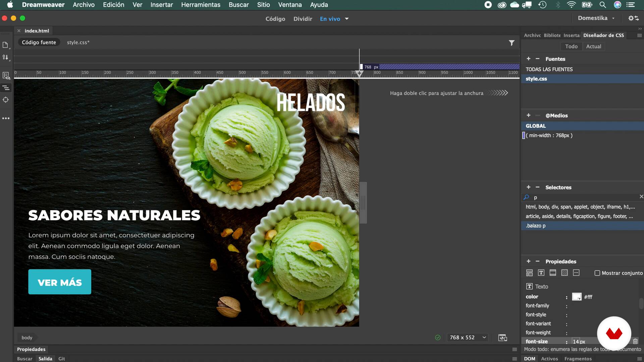Viewport: 644px width, 362px height.
Task: Select TODAS LAS FUENTES entry
Action: coord(582,69)
